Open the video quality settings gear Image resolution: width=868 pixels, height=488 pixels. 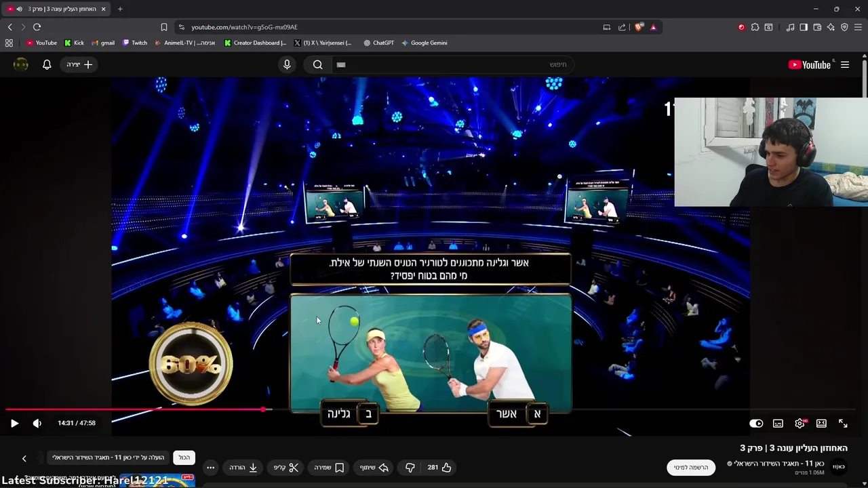(800, 423)
